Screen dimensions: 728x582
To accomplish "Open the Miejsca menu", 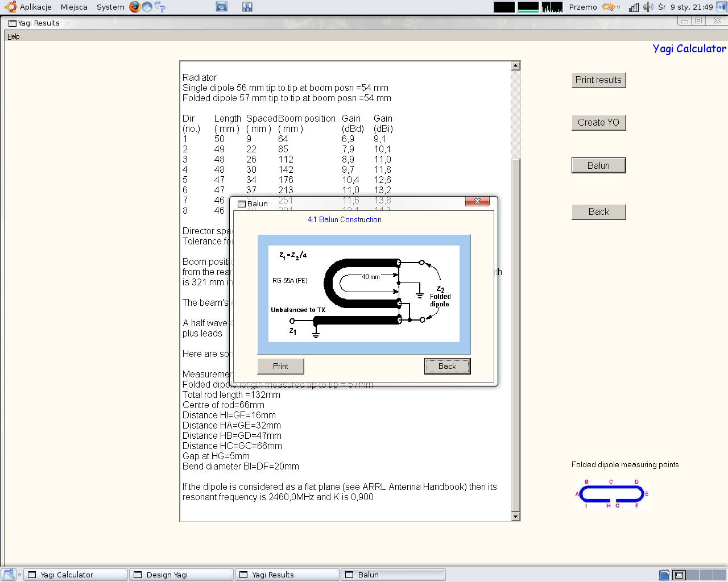I will click(74, 7).
